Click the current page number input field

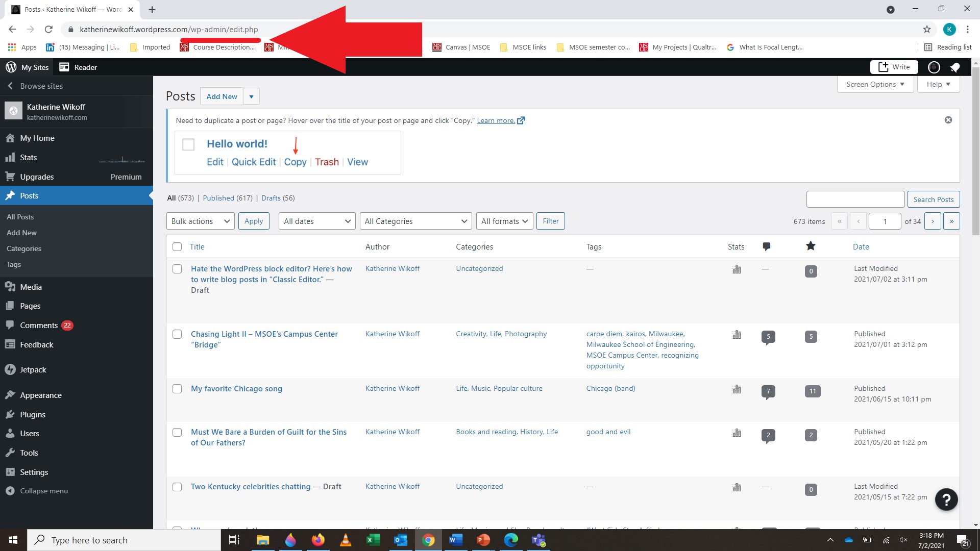pyautogui.click(x=885, y=221)
